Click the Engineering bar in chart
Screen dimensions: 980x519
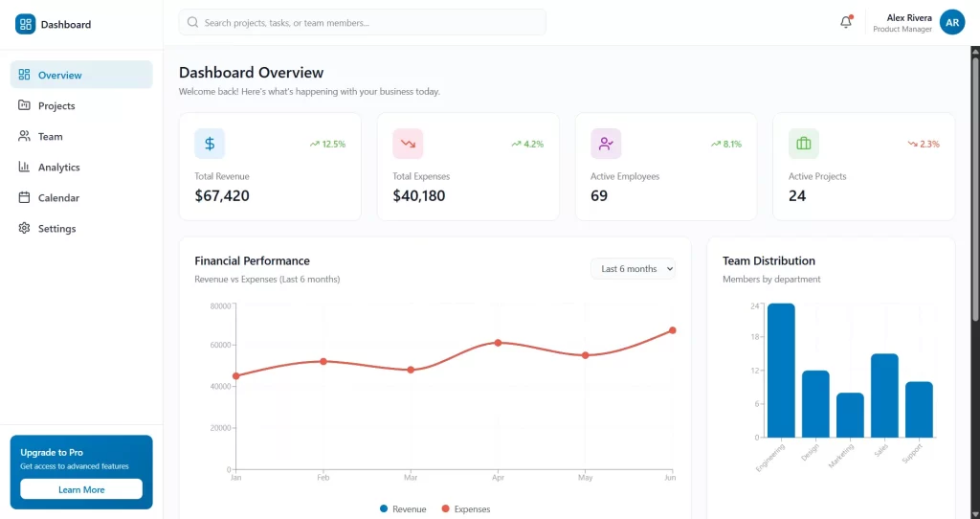click(x=781, y=371)
